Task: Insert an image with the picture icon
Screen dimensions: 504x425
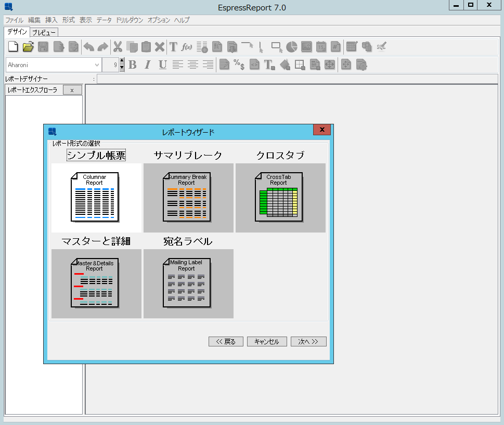Action: point(306,47)
